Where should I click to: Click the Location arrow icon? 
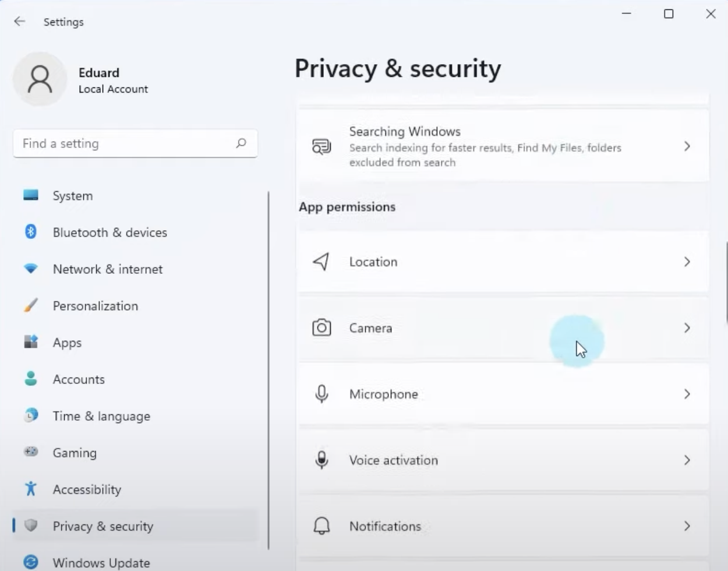(x=321, y=262)
